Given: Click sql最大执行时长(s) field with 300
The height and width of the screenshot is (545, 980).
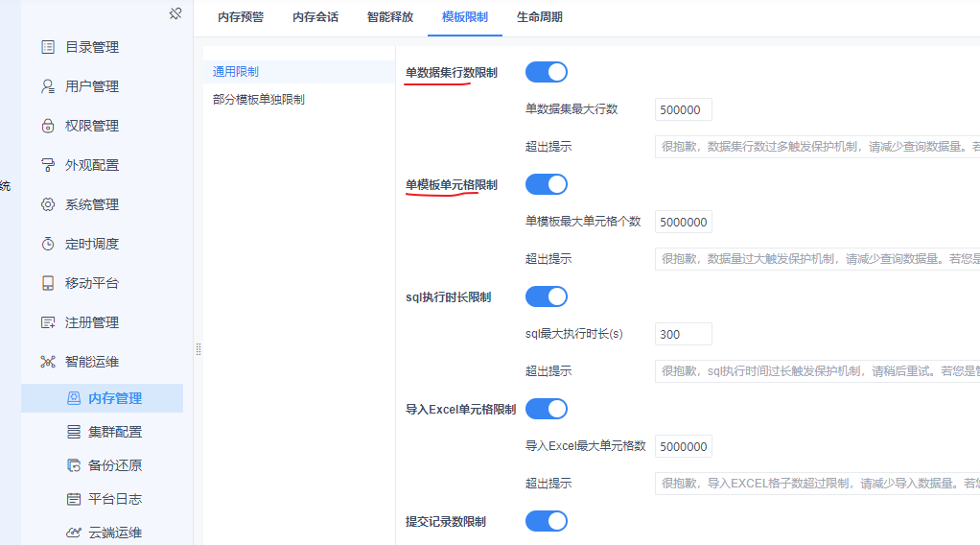Looking at the screenshot, I should [683, 334].
